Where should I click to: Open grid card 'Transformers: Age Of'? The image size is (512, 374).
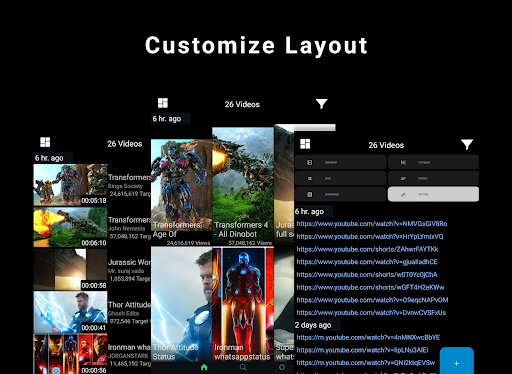(181, 193)
